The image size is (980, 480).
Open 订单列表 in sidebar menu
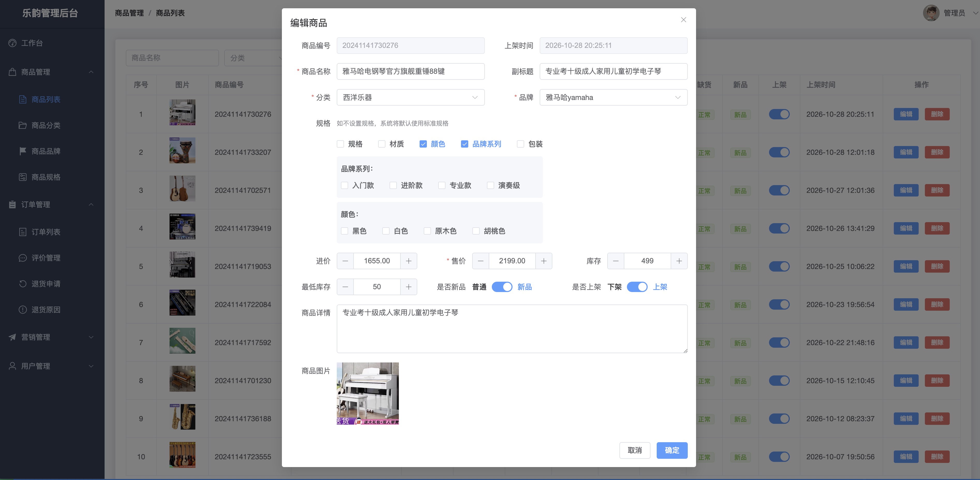pyautogui.click(x=46, y=232)
